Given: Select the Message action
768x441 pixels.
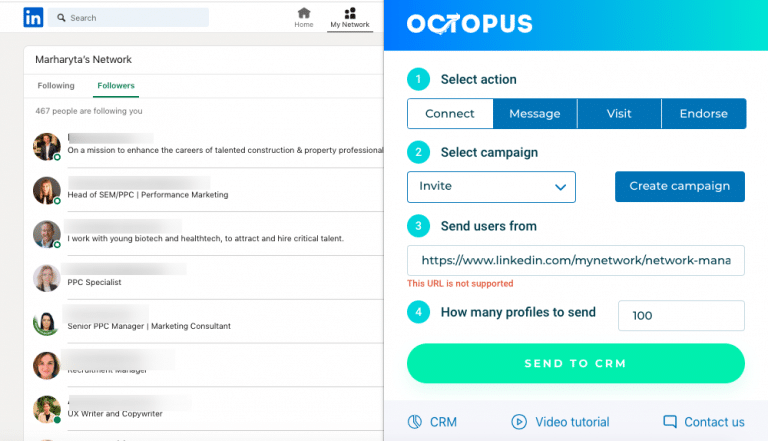Looking at the screenshot, I should [x=535, y=114].
